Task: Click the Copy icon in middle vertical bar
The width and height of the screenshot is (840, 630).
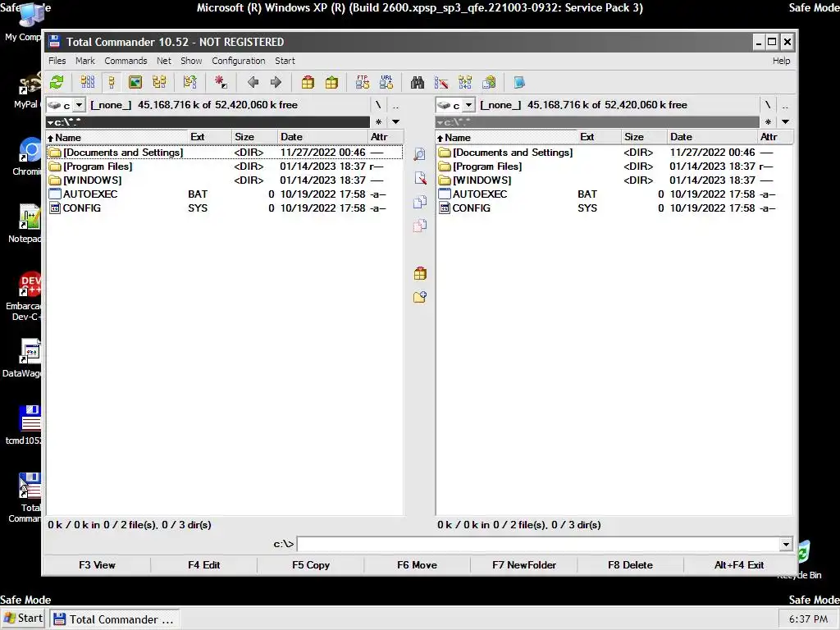Action: (x=420, y=202)
